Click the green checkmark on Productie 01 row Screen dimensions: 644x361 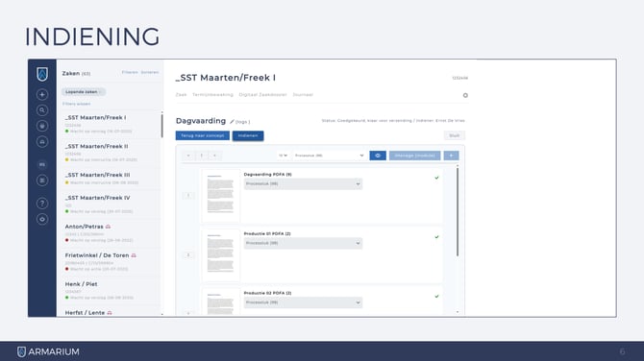436,237
